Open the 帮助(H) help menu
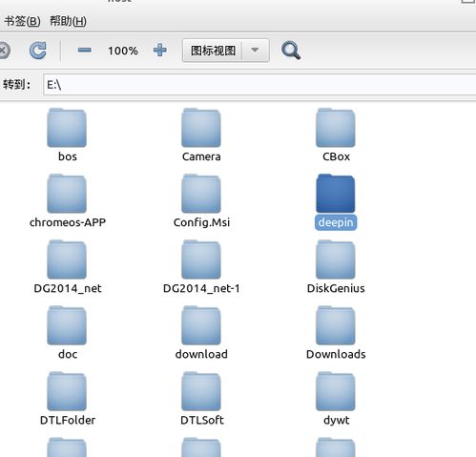This screenshot has width=476, height=457. (69, 21)
